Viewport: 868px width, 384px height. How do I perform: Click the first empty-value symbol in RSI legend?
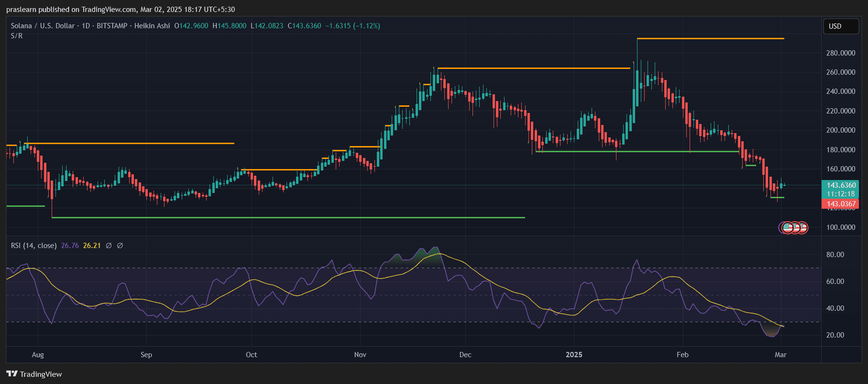109,246
